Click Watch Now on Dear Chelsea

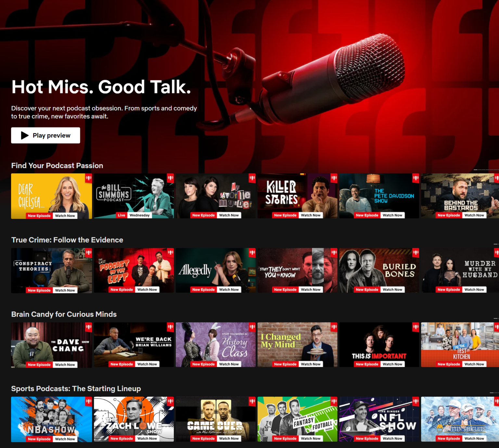coord(65,216)
